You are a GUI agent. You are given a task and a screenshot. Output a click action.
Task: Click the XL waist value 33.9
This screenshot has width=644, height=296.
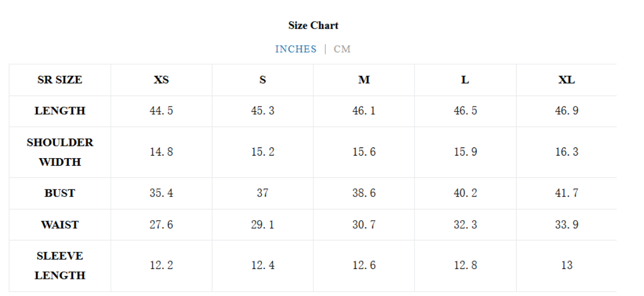coord(567,225)
